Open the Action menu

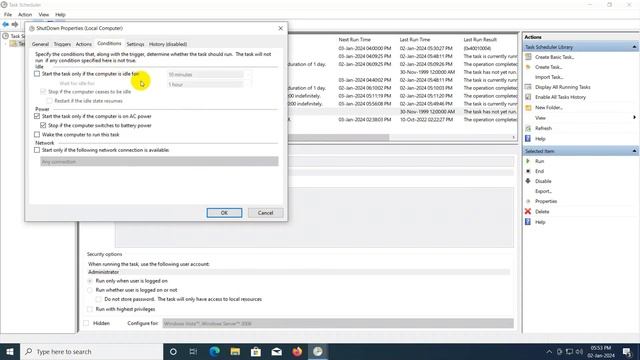(25, 14)
